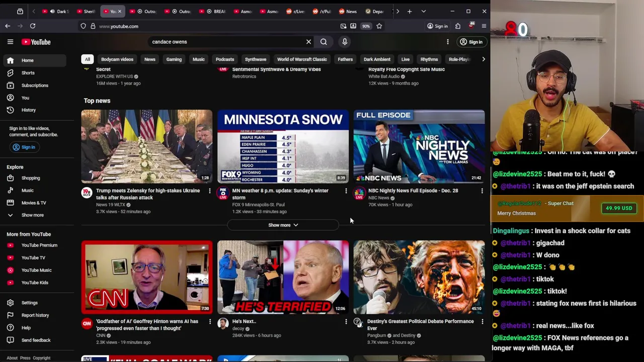Open the You section in sidebar
The image size is (644, 362).
pos(25,98)
